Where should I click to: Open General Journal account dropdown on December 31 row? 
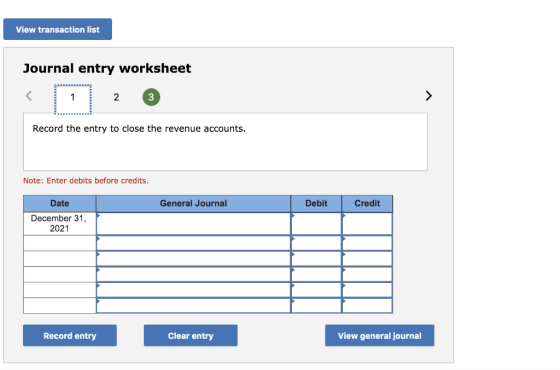point(193,224)
